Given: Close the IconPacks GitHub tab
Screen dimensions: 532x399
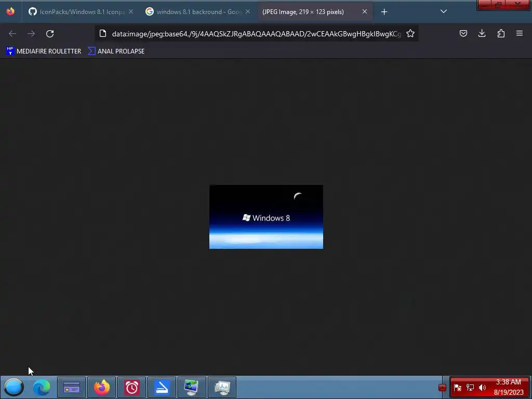Looking at the screenshot, I should (x=131, y=11).
